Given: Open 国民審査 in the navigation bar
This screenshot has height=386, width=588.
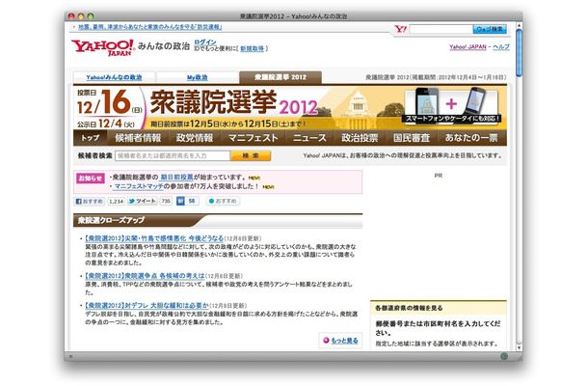Looking at the screenshot, I should pyautogui.click(x=412, y=138).
